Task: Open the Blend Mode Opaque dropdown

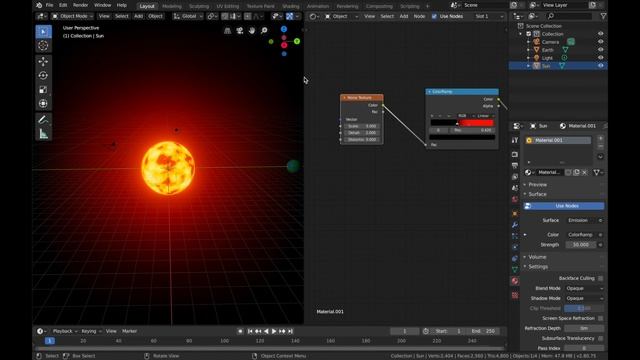Action: [584, 288]
